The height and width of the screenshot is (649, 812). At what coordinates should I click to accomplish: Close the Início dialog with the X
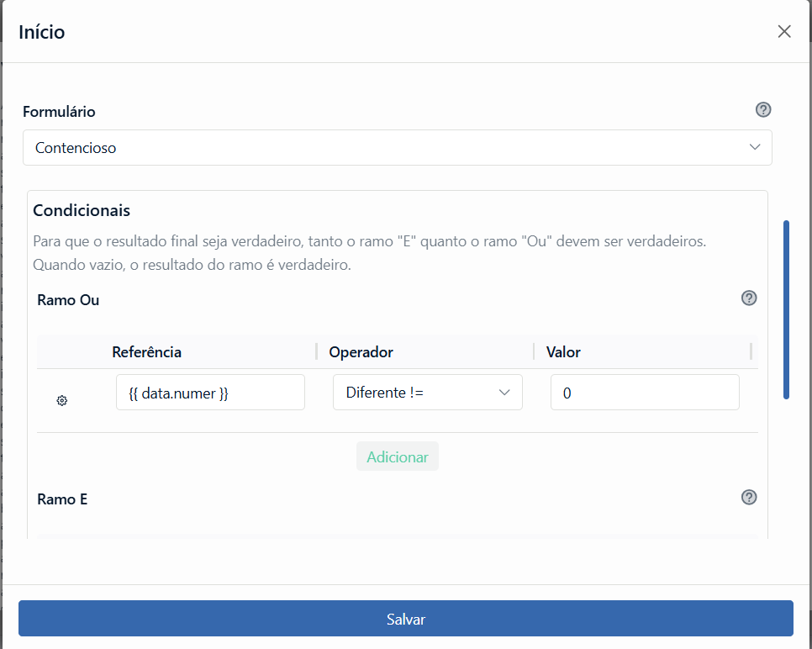coord(784,32)
